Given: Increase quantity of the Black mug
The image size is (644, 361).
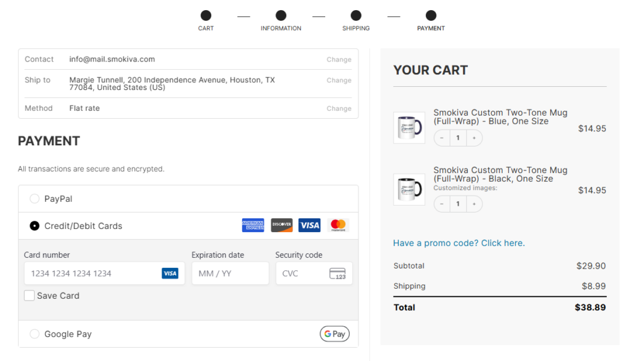Looking at the screenshot, I should tap(474, 204).
